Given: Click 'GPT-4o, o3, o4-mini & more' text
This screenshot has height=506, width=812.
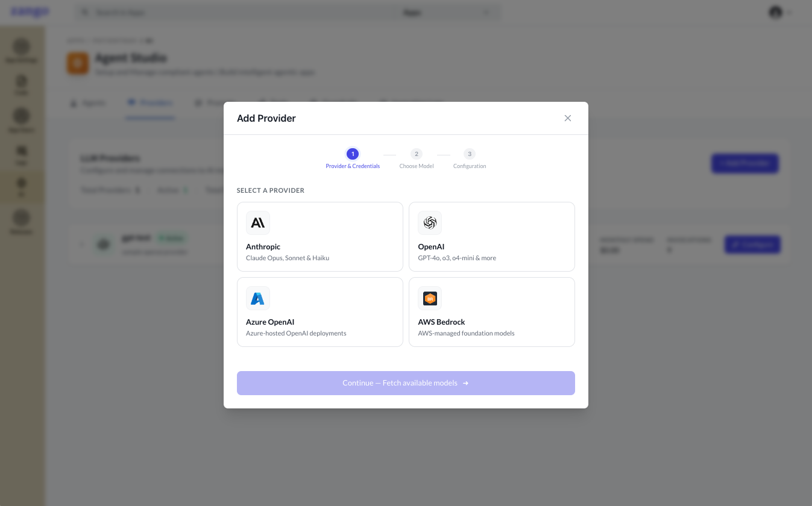Looking at the screenshot, I should (457, 258).
